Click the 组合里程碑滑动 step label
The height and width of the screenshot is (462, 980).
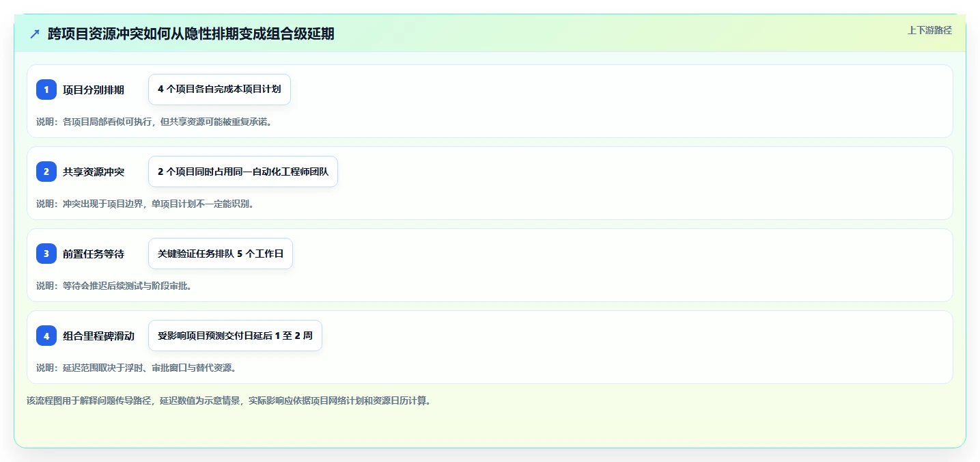(98, 336)
